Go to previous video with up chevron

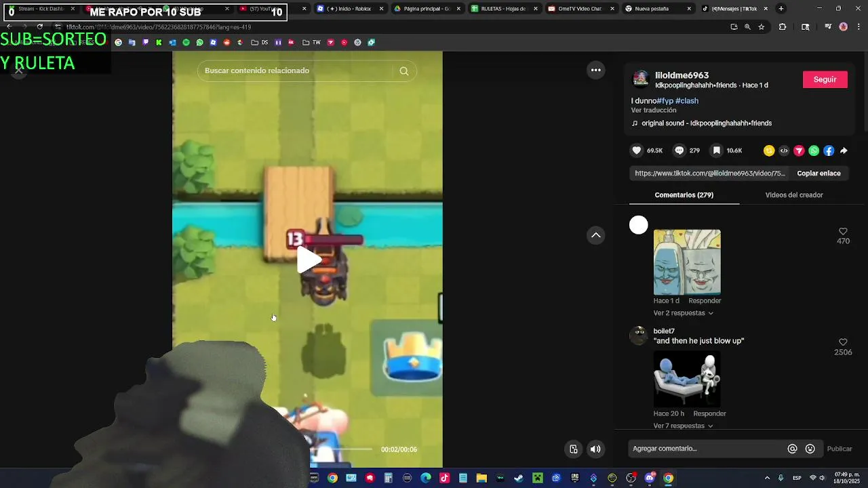click(595, 235)
